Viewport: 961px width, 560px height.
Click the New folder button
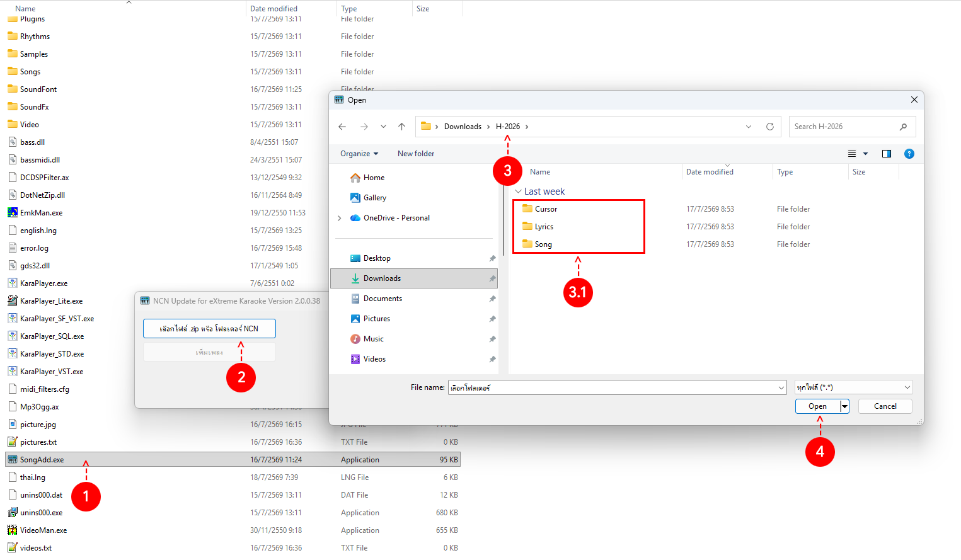point(416,154)
